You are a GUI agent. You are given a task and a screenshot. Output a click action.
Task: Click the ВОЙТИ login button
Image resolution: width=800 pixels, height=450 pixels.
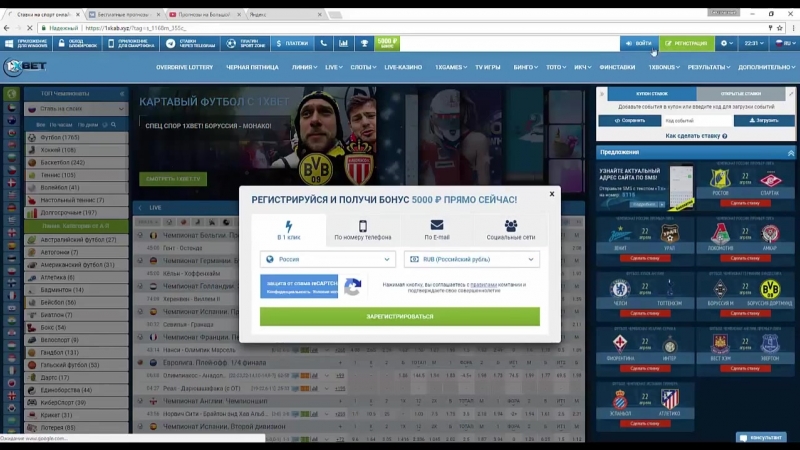[639, 44]
